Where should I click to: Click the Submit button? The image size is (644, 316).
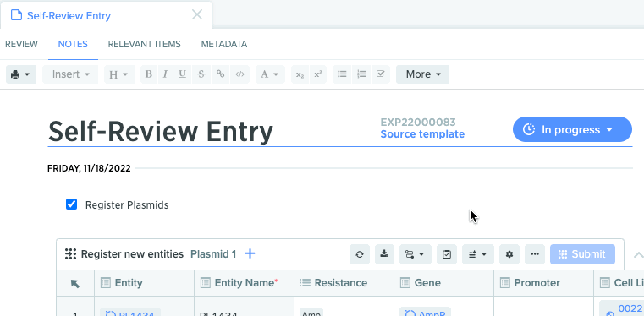(582, 254)
